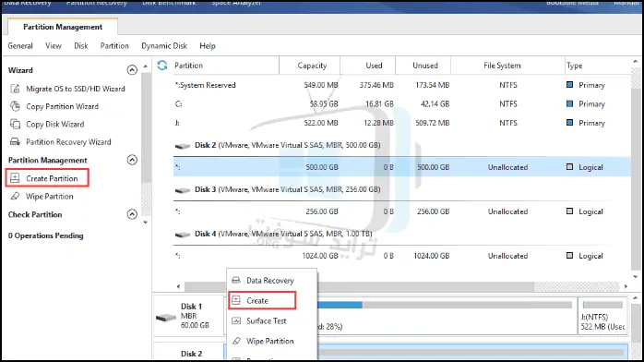Click the Disk 4 drive icon in partition list
This screenshot has width=644, height=362.
[x=183, y=235]
